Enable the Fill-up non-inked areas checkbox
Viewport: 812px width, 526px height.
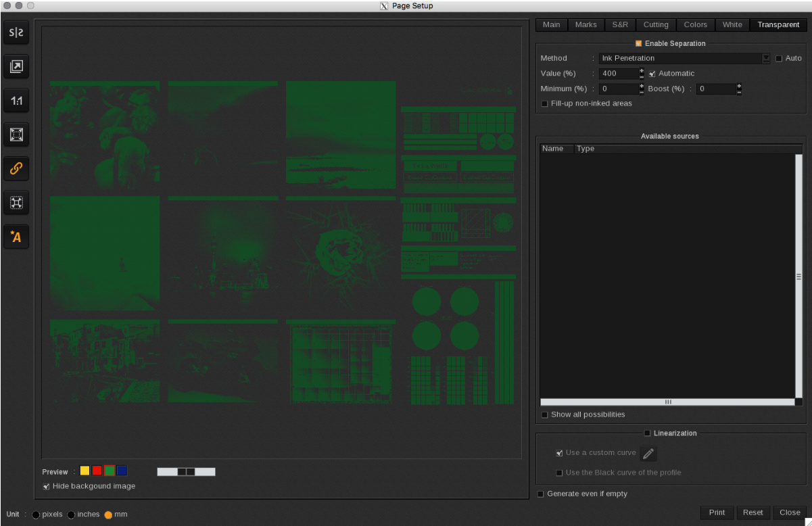(545, 103)
